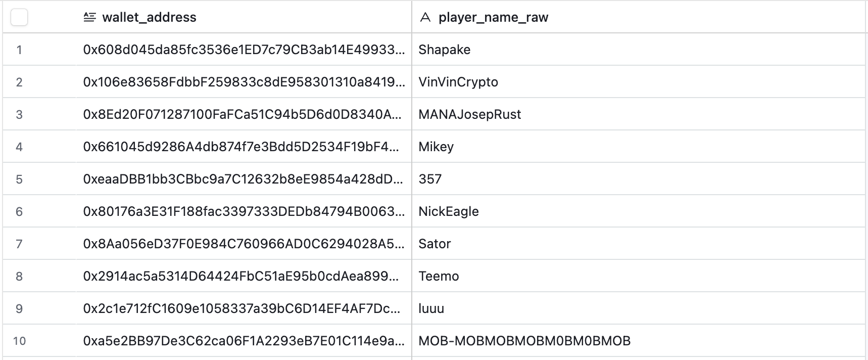Click the Teemo player name cell

(x=439, y=276)
